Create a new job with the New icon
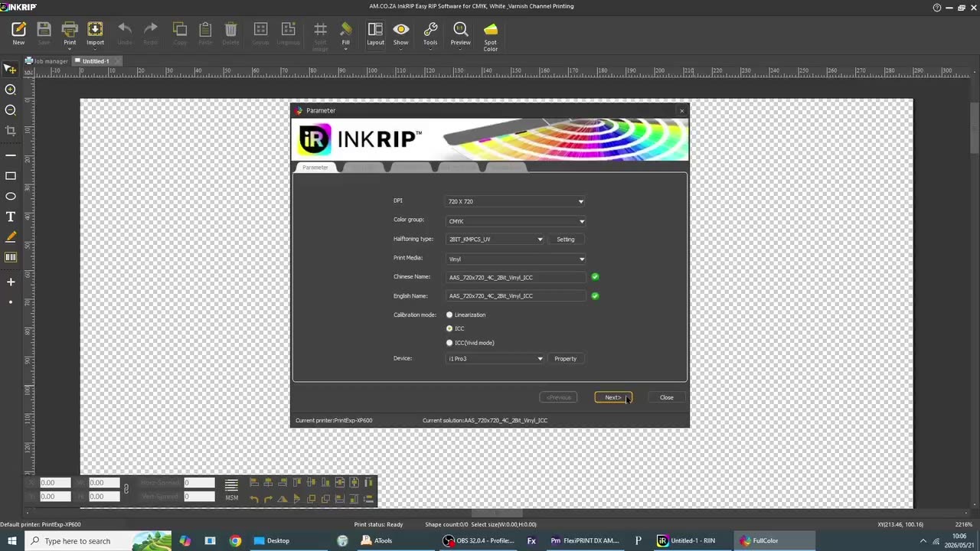Viewport: 980px width, 551px height. pyautogui.click(x=18, y=34)
